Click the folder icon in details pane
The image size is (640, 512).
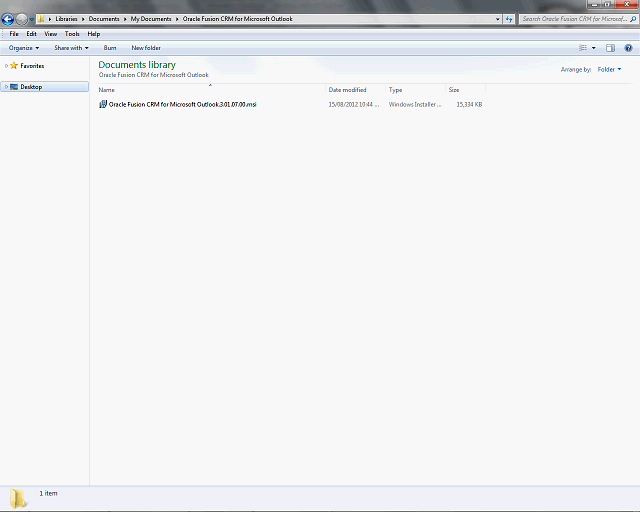(x=18, y=499)
